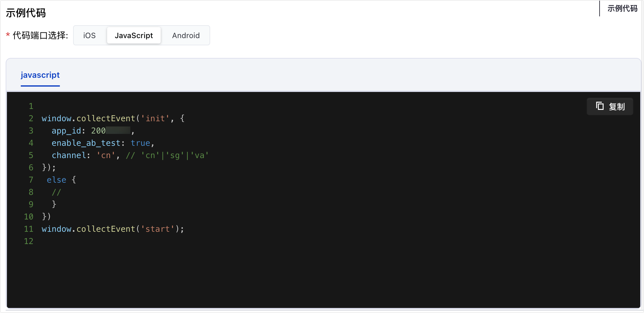This screenshot has height=313, width=644.
Task: Select the Android code platform option
Action: [186, 35]
